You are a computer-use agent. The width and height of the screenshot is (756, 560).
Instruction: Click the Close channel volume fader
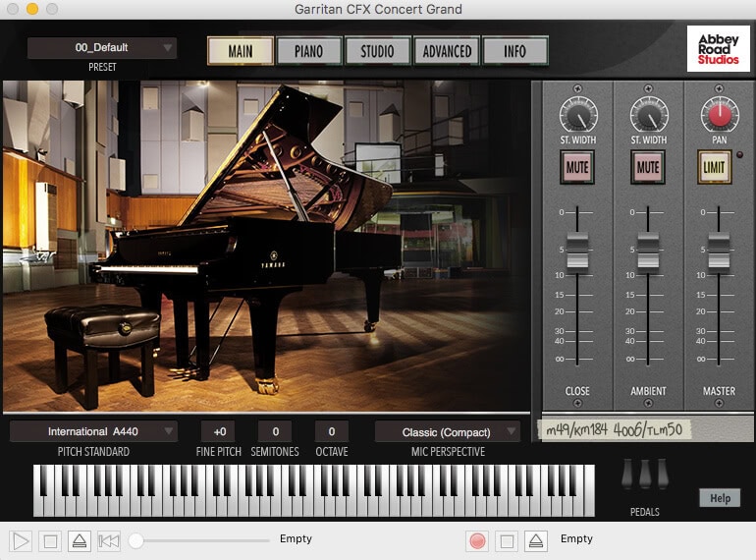tap(577, 251)
